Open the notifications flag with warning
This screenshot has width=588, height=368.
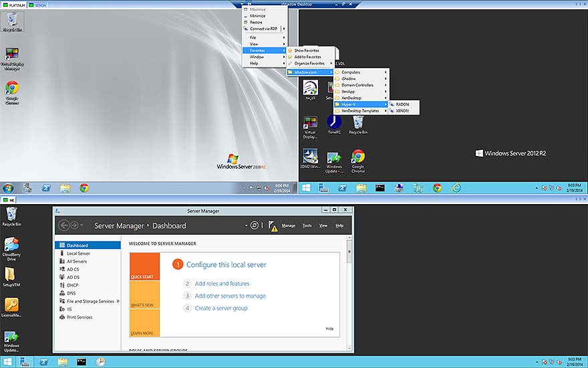click(x=273, y=225)
